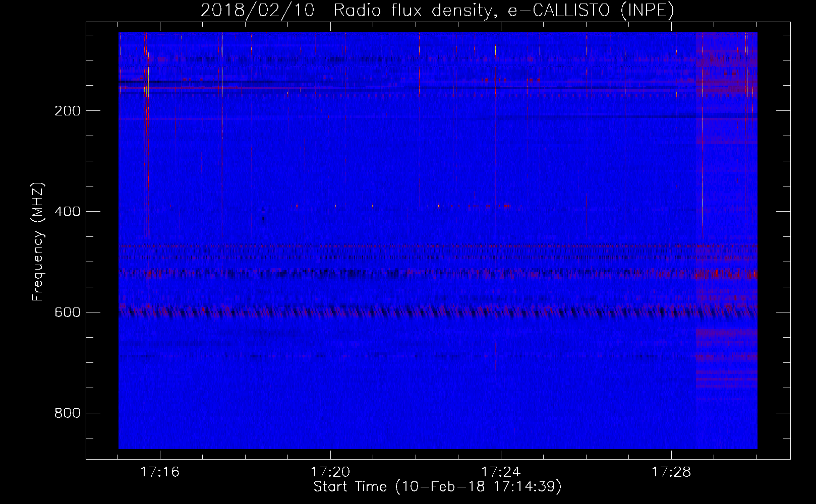Viewport: 816px width, 504px height.
Task: Click the 'Start Time (10-Feb-18 17:14:39)' label
Action: 437,487
